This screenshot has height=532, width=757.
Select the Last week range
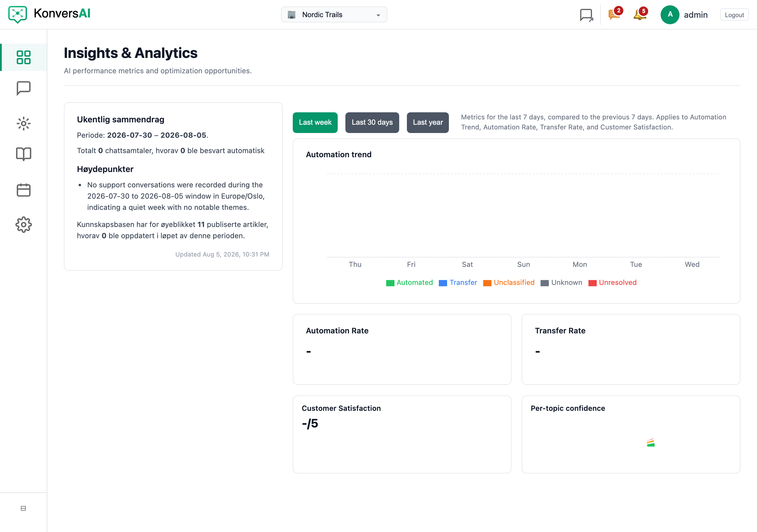click(315, 122)
